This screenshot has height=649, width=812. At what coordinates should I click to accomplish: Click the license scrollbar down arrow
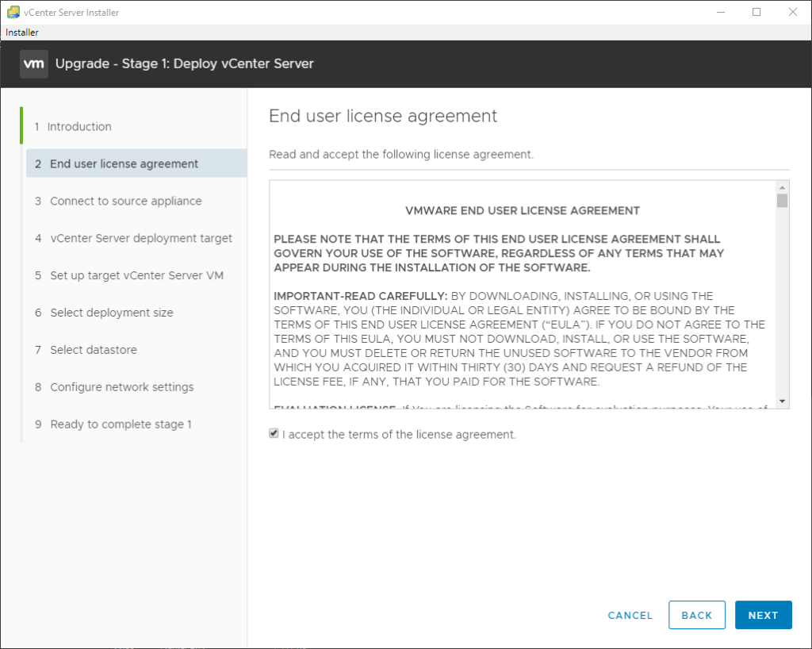click(x=782, y=401)
